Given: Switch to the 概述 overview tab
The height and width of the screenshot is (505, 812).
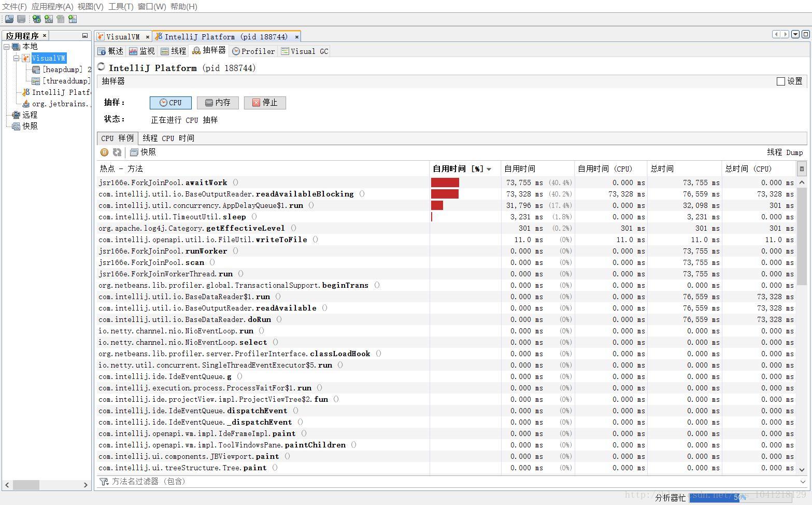Looking at the screenshot, I should [110, 51].
